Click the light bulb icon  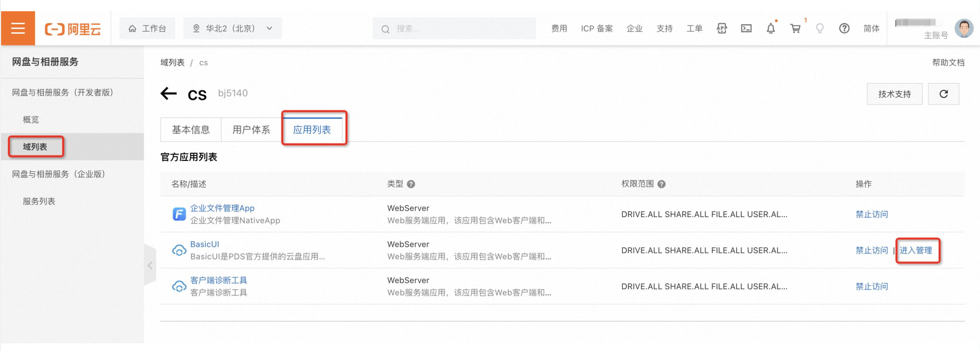pyautogui.click(x=820, y=29)
